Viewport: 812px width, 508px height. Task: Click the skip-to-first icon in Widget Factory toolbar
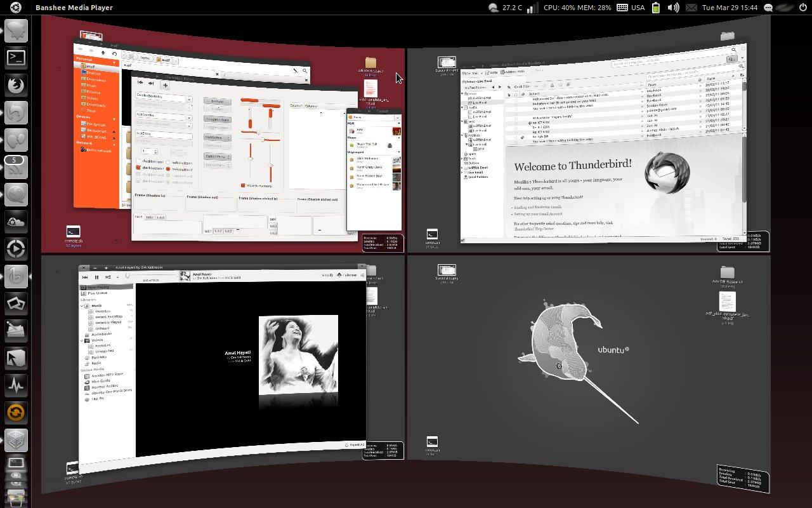coord(140,83)
